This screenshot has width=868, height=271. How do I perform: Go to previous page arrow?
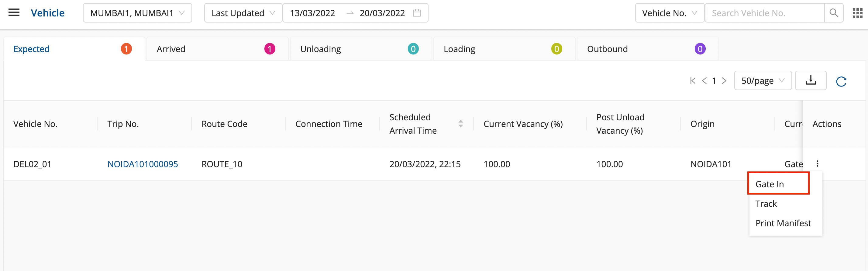coord(704,81)
